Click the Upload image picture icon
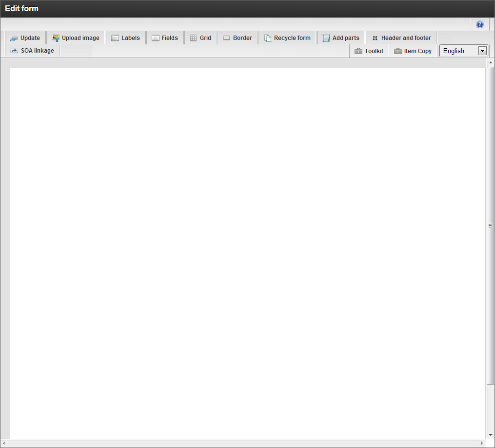This screenshot has height=448, width=495. point(56,38)
